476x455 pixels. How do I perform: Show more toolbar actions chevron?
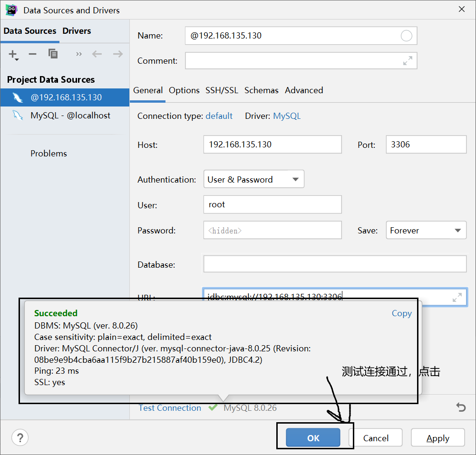point(79,54)
